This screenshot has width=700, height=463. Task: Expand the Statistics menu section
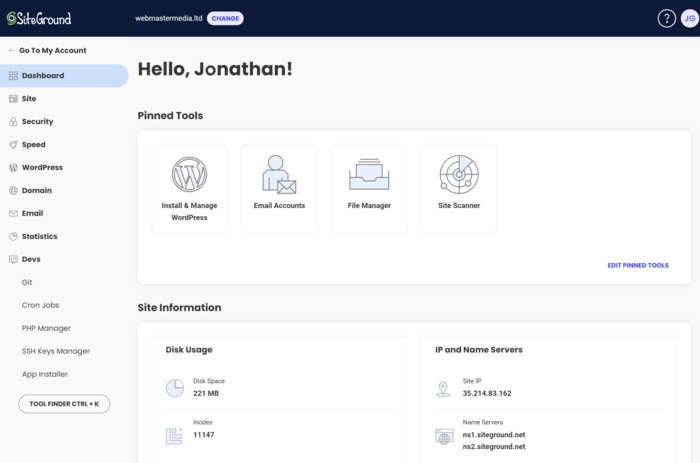(40, 236)
